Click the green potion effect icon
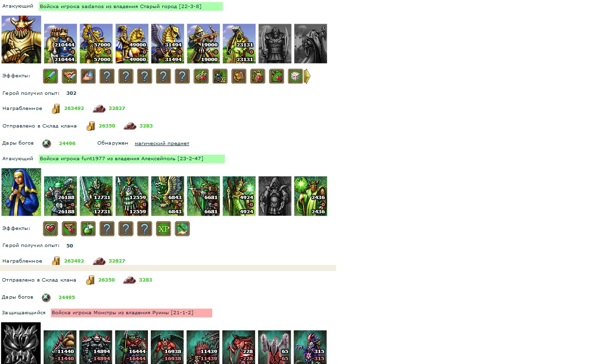Viewport: 607px width, 364px height. coord(88,229)
